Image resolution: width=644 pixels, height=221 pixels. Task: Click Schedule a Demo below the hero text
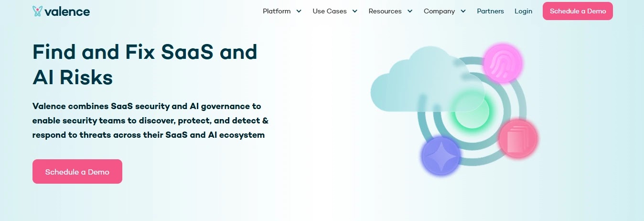77,172
